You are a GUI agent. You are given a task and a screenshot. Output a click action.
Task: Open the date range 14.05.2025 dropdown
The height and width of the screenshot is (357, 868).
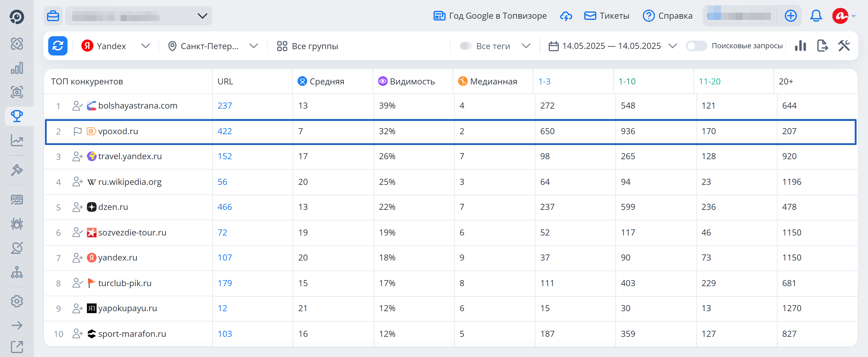(612, 46)
